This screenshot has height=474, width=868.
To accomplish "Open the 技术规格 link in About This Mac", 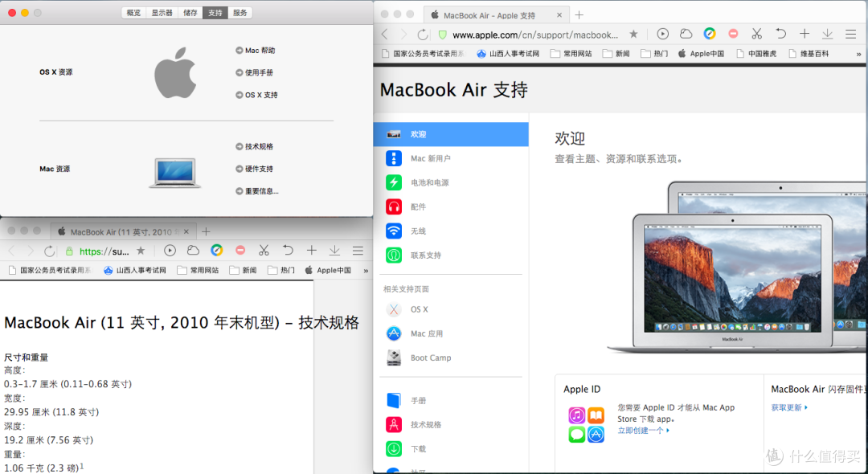I will click(254, 146).
